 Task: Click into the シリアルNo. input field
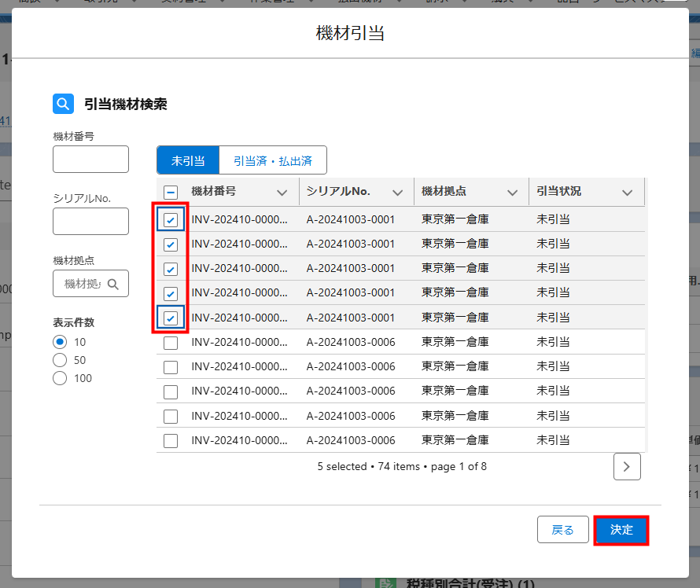pos(90,221)
